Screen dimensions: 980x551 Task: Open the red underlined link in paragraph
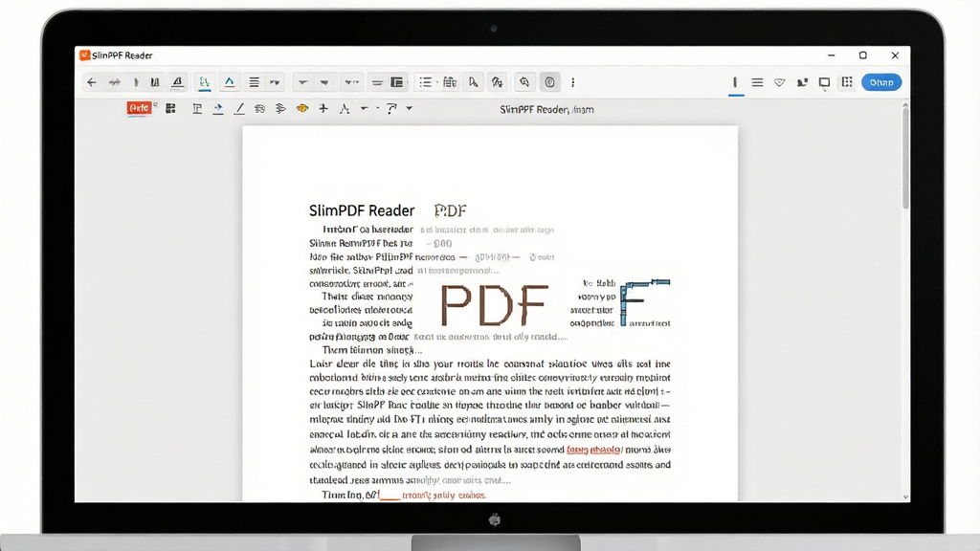[593, 450]
